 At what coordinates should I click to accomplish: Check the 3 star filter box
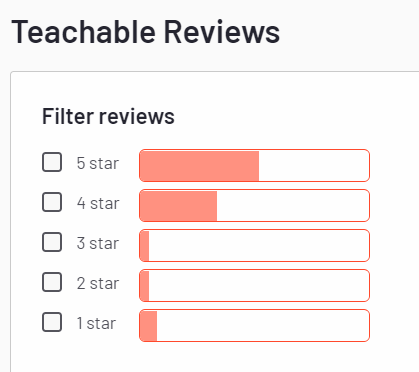point(52,242)
